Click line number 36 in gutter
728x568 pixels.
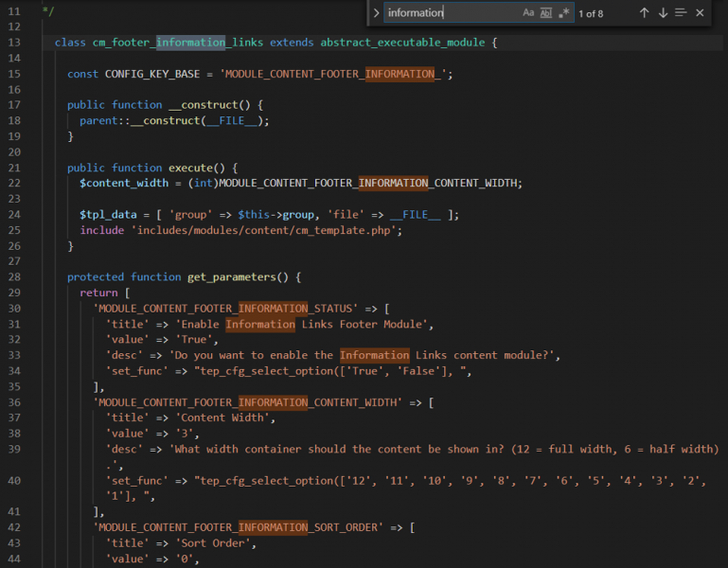[x=14, y=402]
